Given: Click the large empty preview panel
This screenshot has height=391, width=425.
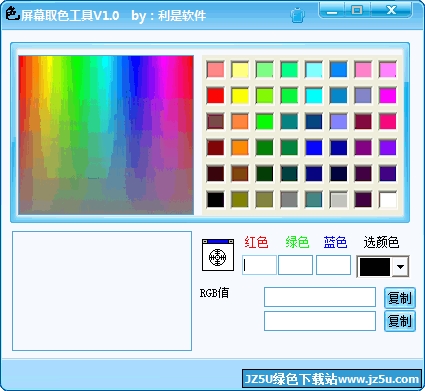Looking at the screenshot, I should [102, 291].
